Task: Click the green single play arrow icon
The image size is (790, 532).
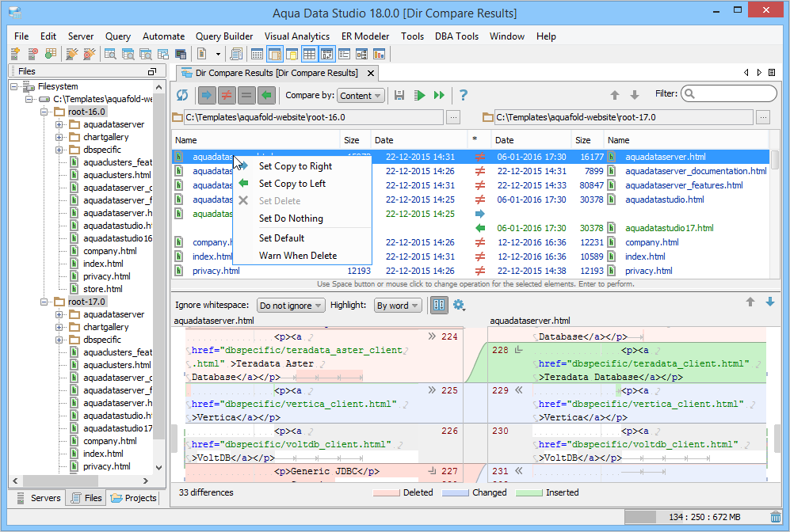Action: tap(421, 95)
